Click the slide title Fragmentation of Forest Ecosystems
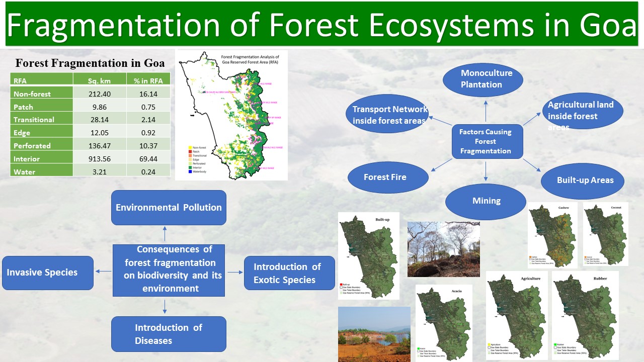Image resolution: width=644 pixels, height=362 pixels. coord(321,24)
